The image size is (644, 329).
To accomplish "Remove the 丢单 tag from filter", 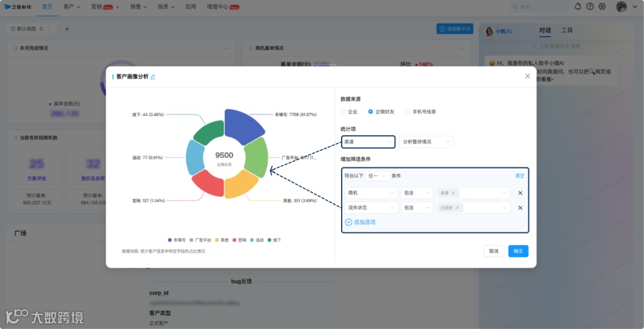I will click(x=453, y=193).
